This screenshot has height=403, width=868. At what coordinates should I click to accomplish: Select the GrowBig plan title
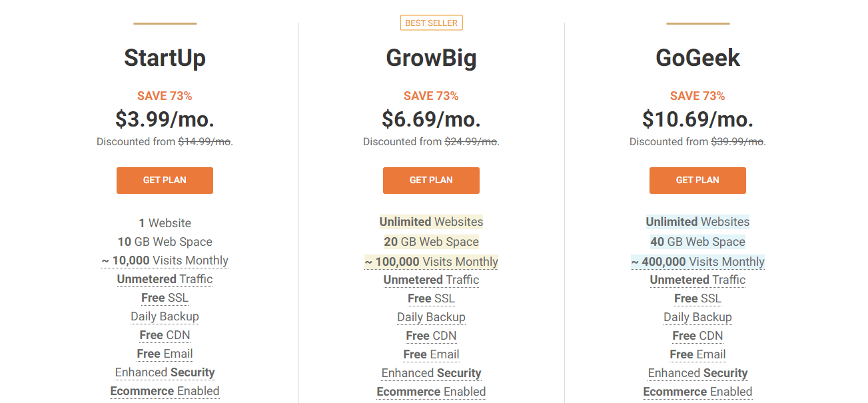click(431, 58)
